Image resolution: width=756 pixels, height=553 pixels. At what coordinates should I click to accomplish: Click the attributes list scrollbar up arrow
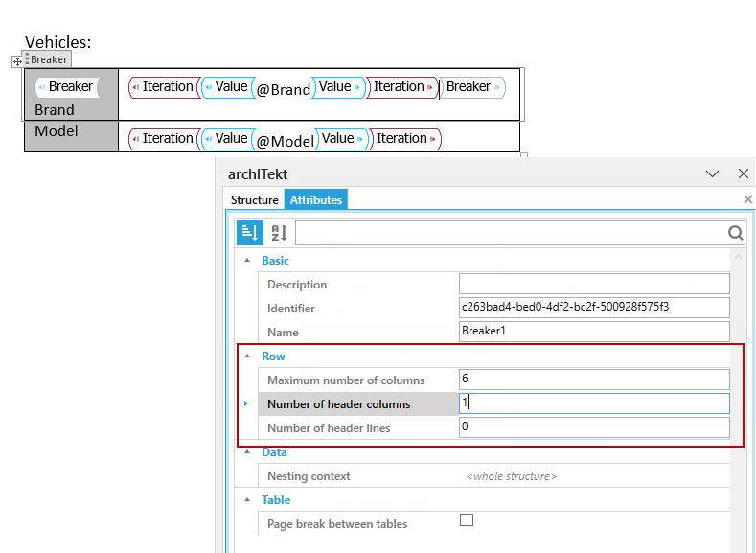click(x=738, y=258)
